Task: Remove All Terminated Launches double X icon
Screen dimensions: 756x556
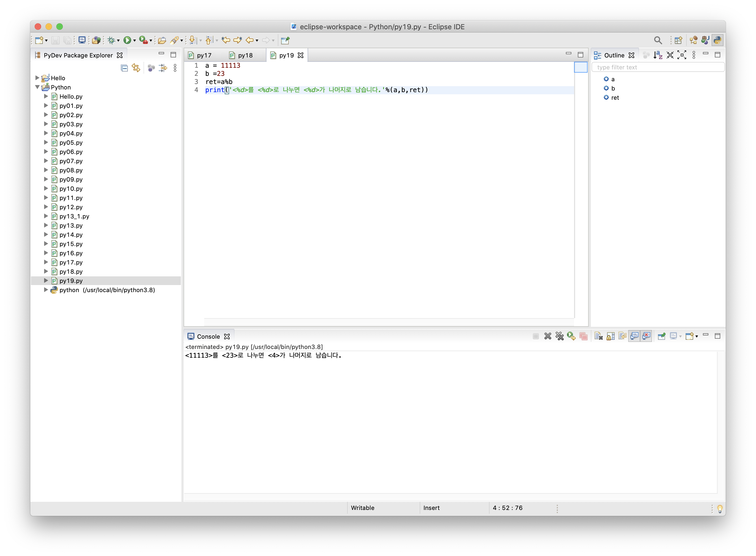Action: pos(560,336)
